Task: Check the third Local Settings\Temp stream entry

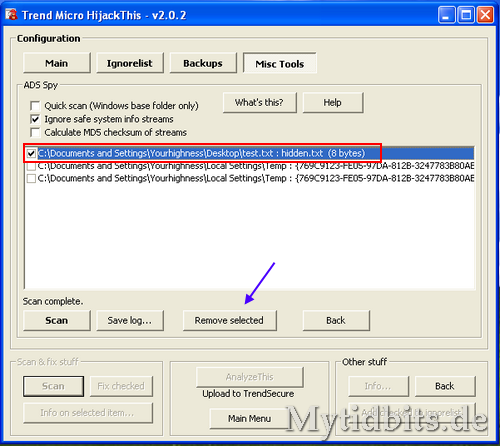Action: pyautogui.click(x=31, y=179)
